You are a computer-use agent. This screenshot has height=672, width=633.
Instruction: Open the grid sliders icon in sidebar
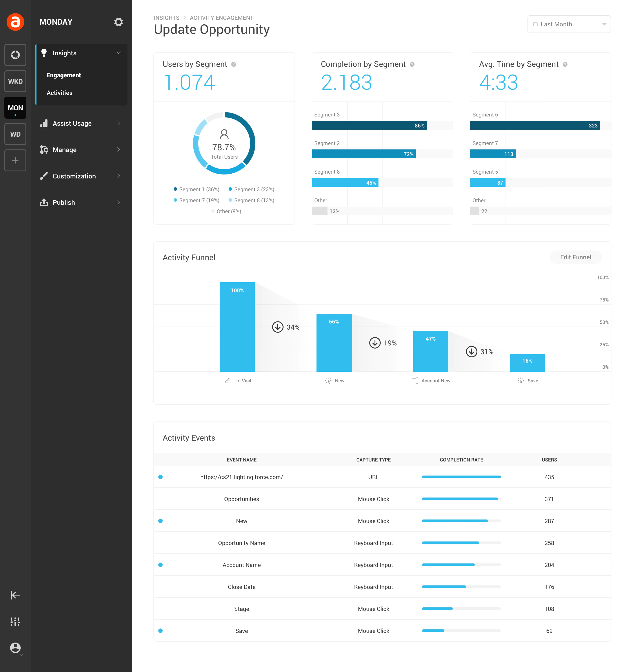(x=15, y=621)
